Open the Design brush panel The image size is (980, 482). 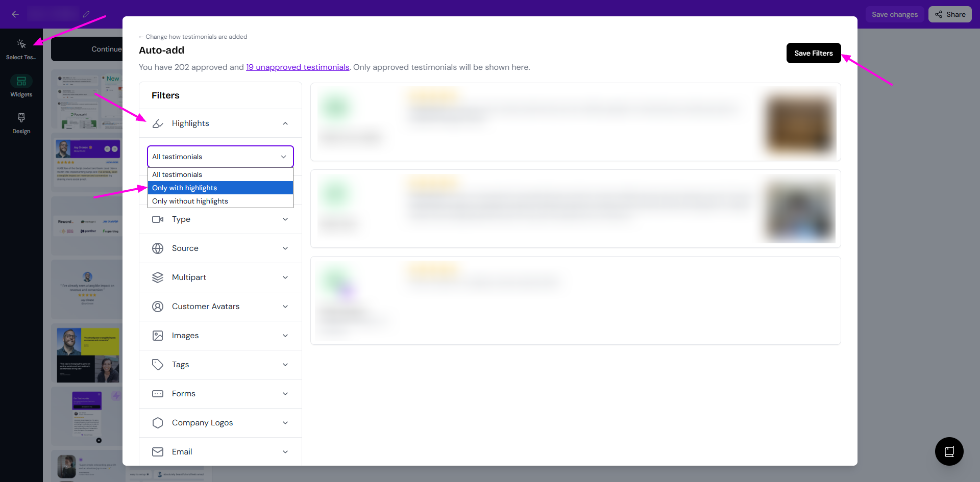tap(21, 118)
